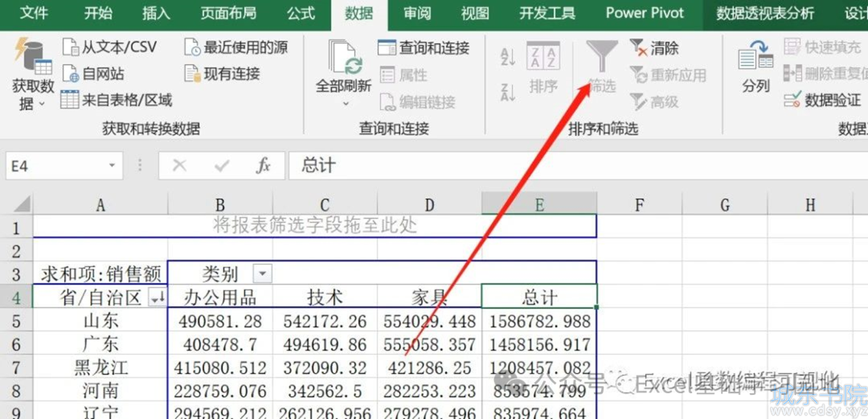Expand the Name Box dropdown arrow
Image resolution: width=868 pixels, height=419 pixels.
coord(113,166)
